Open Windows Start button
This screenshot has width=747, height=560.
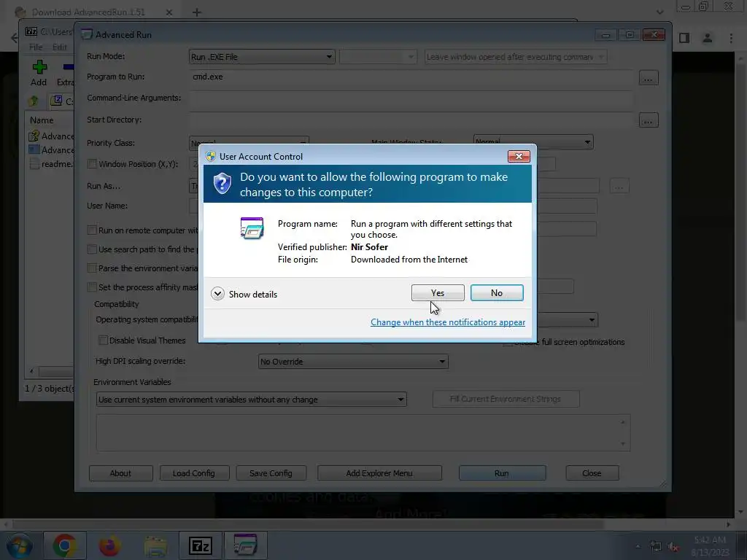point(19,545)
